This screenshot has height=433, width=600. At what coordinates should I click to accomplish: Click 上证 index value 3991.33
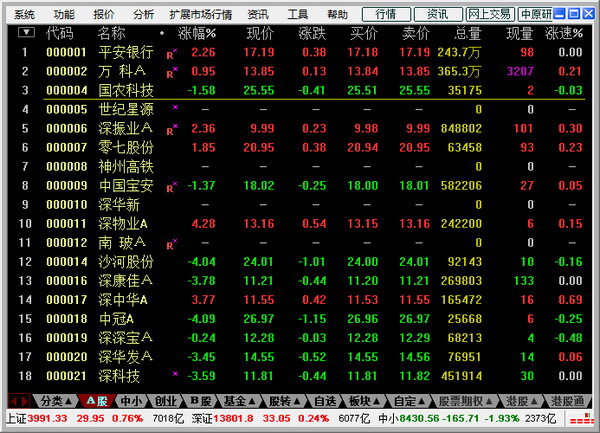click(47, 418)
